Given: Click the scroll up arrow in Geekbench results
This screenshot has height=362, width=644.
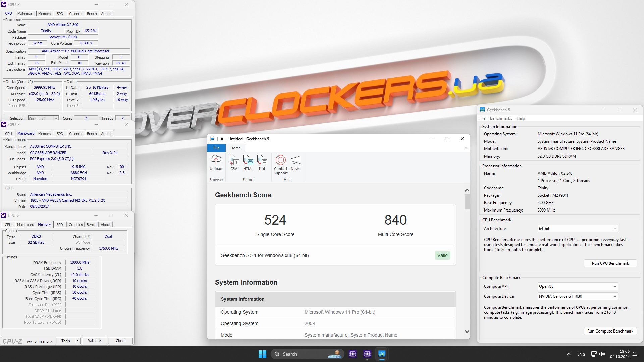Looking at the screenshot, I should [467, 190].
